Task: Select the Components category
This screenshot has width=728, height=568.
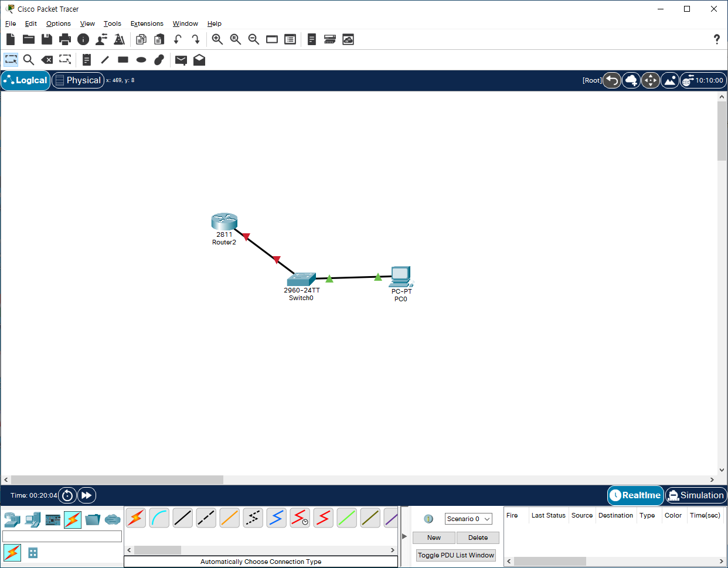Action: point(53,519)
